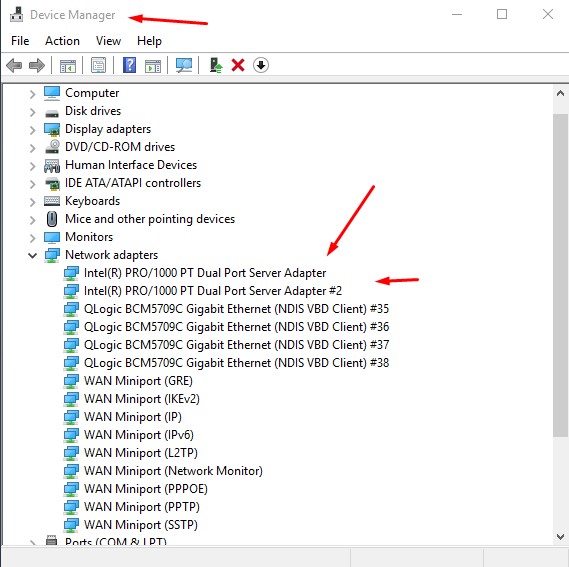Click Scan for hardware changes icon
Screen dimensions: 569x567
(x=184, y=65)
